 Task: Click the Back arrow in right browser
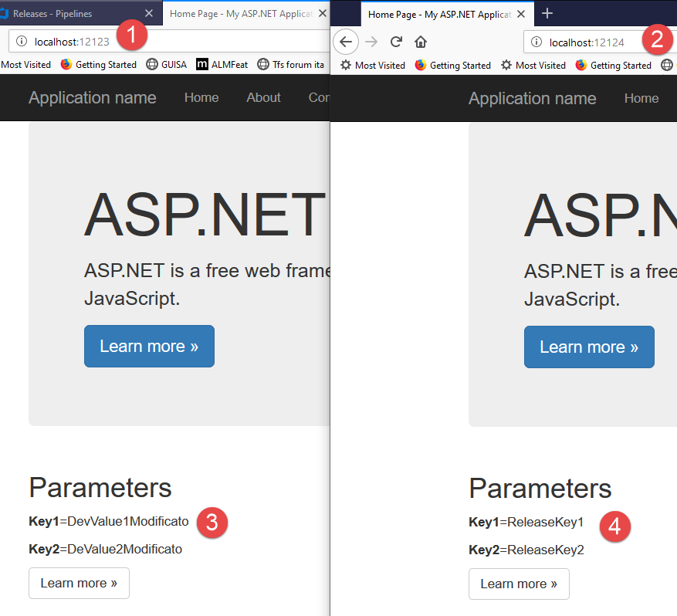pos(346,42)
